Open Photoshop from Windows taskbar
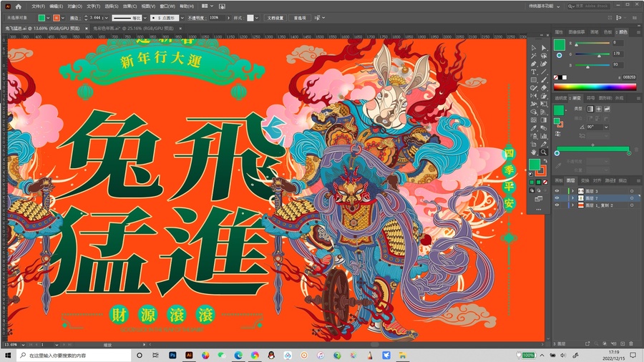This screenshot has width=644, height=362. click(x=172, y=355)
